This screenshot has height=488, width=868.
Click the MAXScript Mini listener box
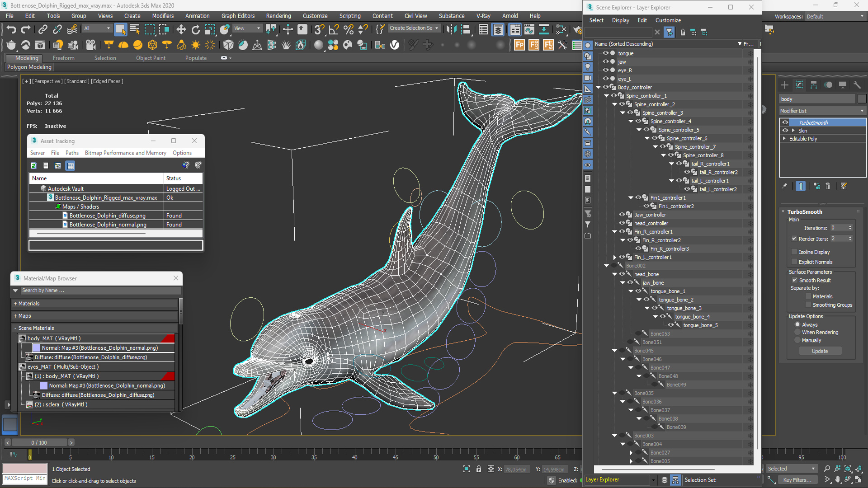point(25,478)
